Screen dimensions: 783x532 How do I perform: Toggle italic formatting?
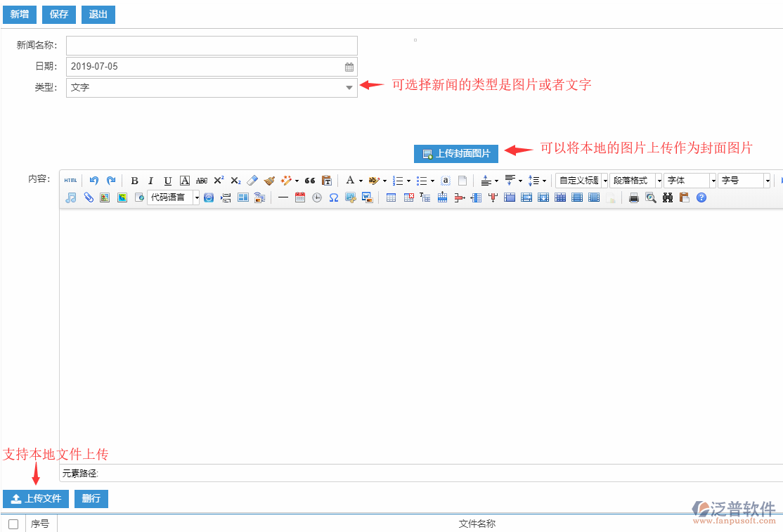[151, 180]
